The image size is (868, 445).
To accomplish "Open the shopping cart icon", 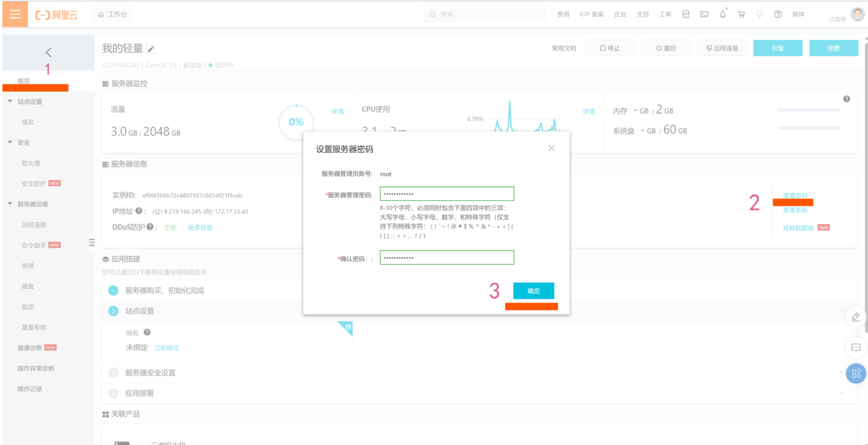I will click(741, 14).
